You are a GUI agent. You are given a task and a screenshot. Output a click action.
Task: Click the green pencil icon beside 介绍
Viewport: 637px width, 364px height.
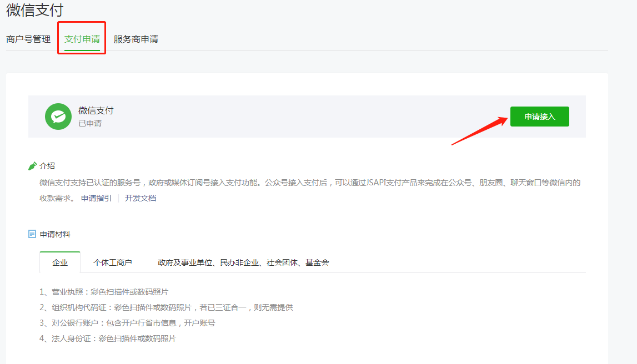click(x=33, y=166)
